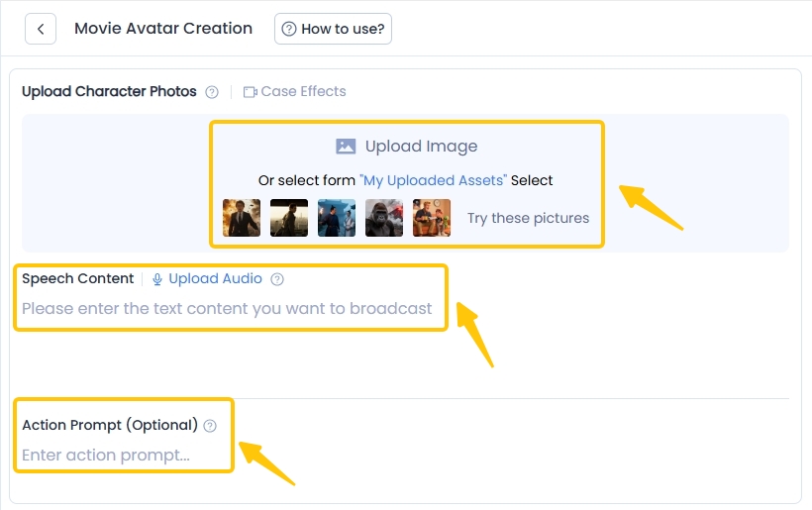Viewport: 812px width, 510px height.
Task: Open My Uploaded Assets link
Action: coord(433,180)
